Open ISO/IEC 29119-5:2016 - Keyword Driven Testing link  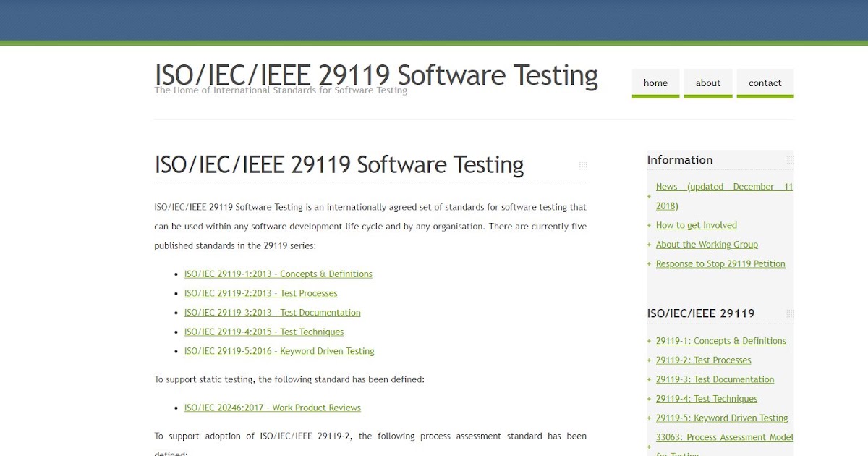[279, 350]
